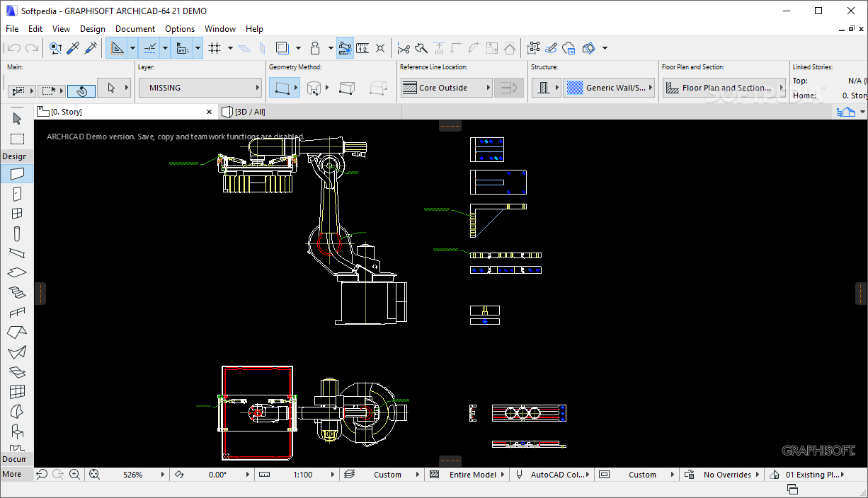Image resolution: width=868 pixels, height=498 pixels.
Task: Toggle the guide lines button
Action: (117, 48)
